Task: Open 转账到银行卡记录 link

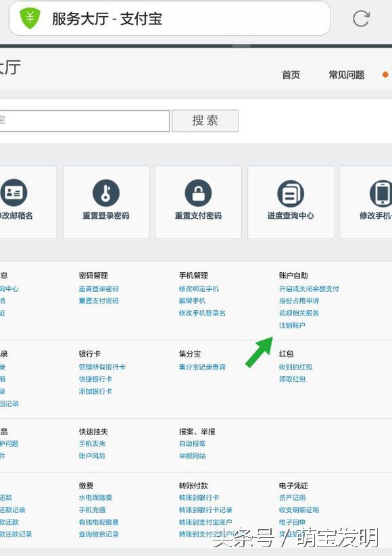Action: [x=205, y=509]
